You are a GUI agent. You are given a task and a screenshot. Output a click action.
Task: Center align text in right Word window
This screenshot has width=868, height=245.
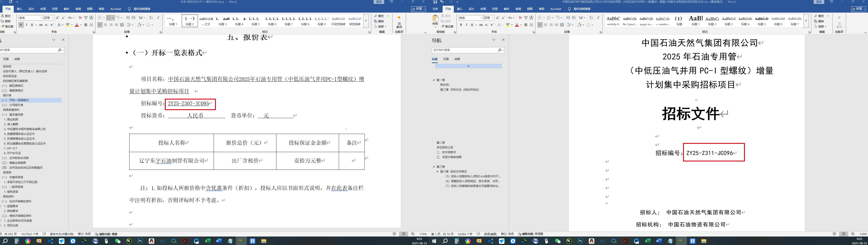[546, 25]
